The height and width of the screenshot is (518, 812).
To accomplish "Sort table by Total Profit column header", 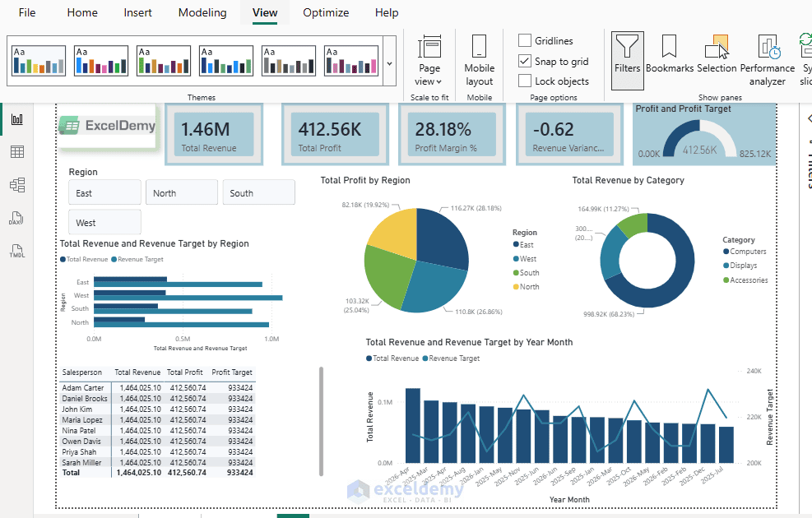I will click(x=184, y=372).
